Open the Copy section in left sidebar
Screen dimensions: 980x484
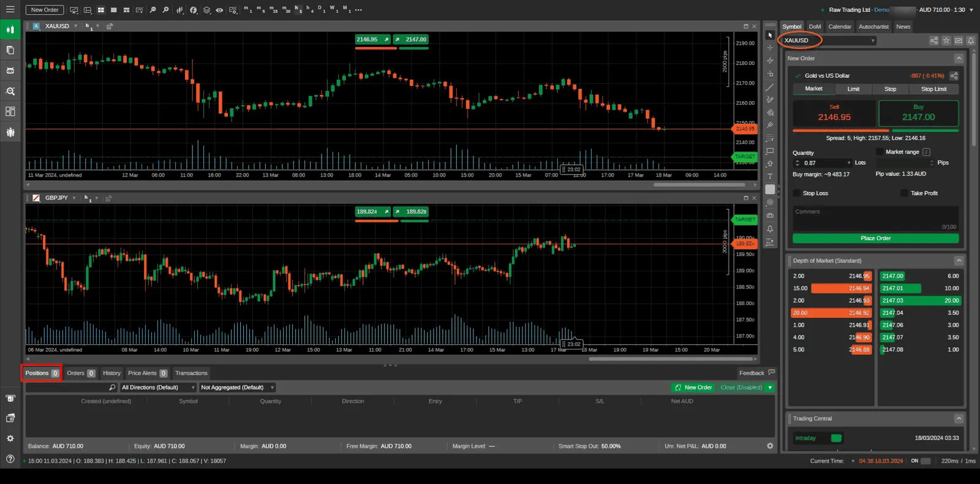tap(10, 50)
